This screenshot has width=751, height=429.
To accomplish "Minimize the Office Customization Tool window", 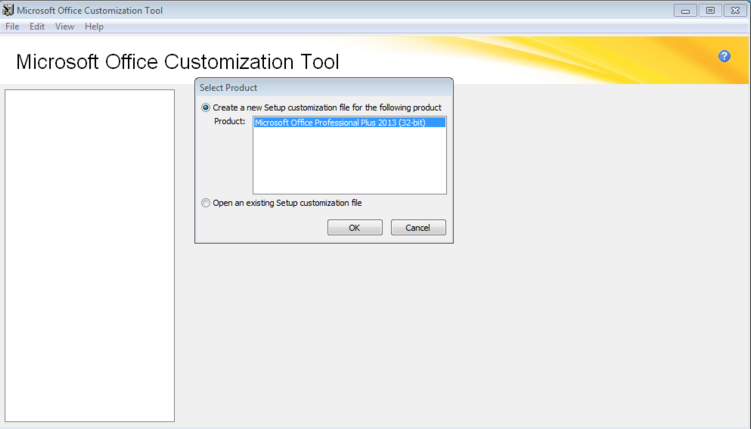I will 685,11.
